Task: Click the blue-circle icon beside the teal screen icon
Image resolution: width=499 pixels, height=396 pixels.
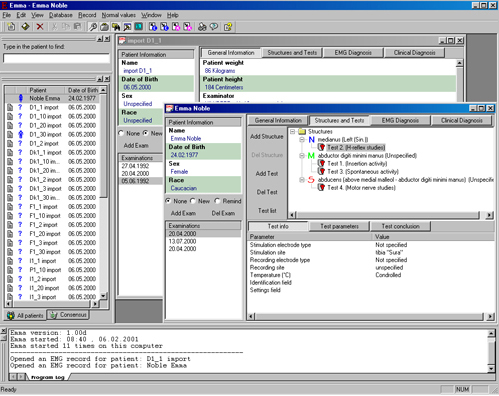Action: [153, 27]
